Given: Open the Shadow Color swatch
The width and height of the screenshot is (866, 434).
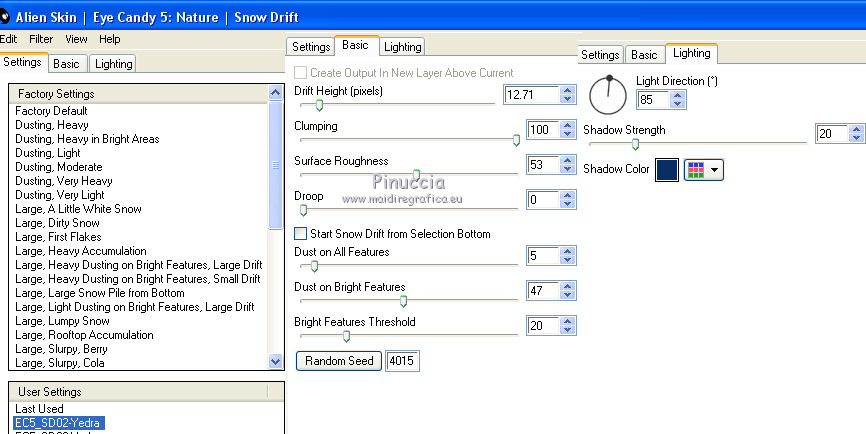Looking at the screenshot, I should (x=667, y=170).
